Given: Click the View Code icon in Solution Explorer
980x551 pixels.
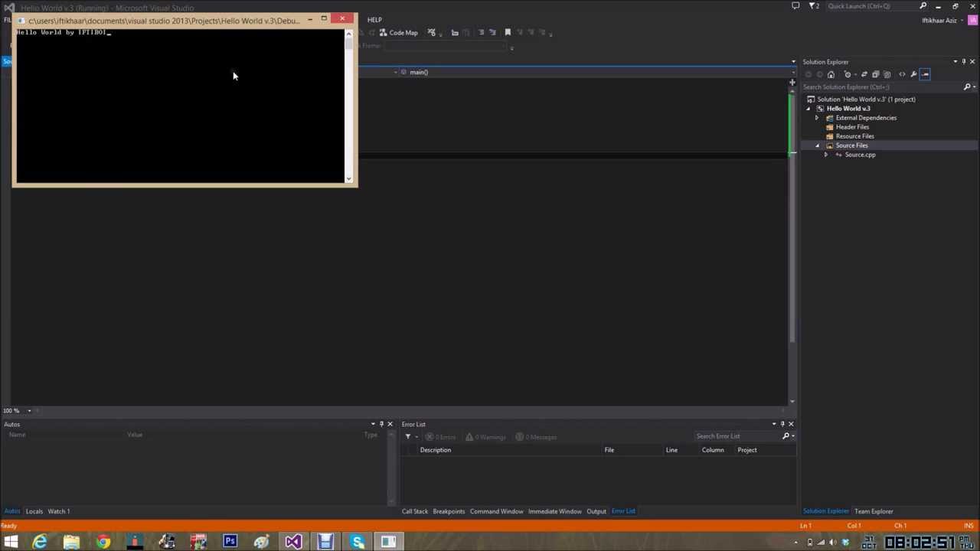Looking at the screenshot, I should [902, 74].
